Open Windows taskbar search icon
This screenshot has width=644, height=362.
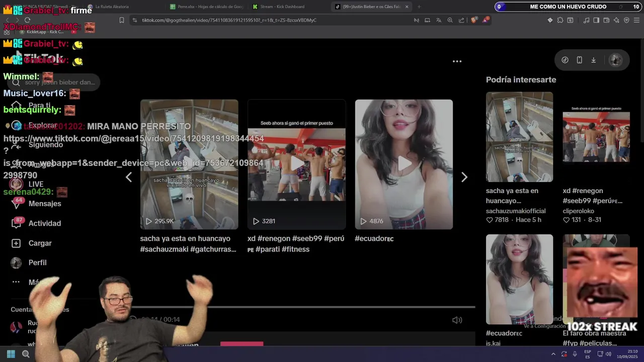(26, 354)
